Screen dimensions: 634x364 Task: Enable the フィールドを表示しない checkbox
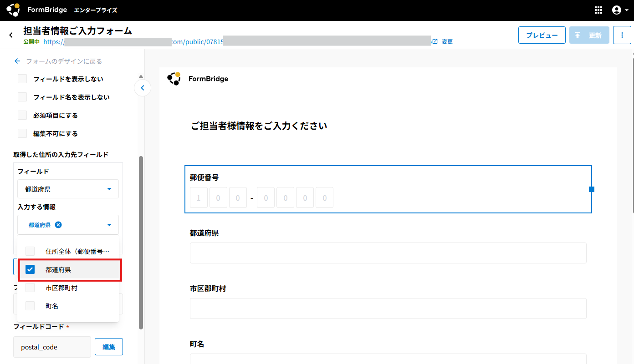point(22,79)
